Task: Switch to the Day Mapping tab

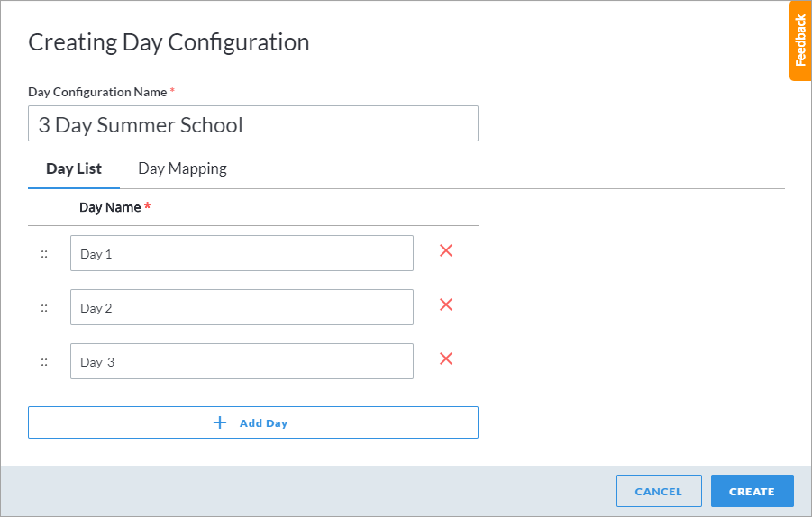Action: click(x=182, y=168)
